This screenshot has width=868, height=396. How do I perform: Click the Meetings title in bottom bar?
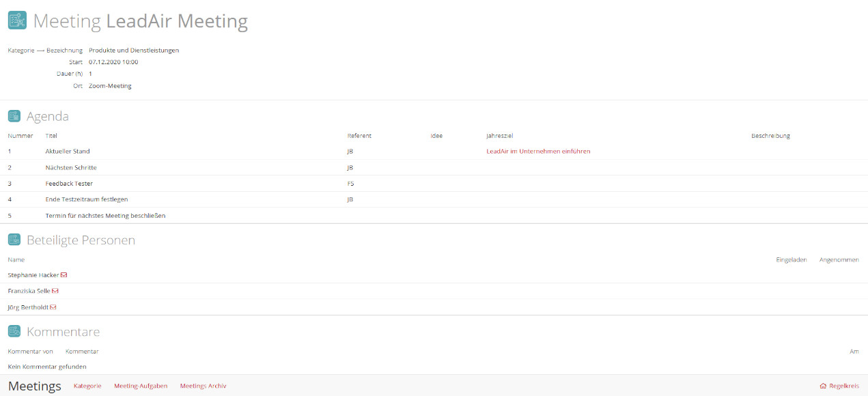(x=35, y=386)
